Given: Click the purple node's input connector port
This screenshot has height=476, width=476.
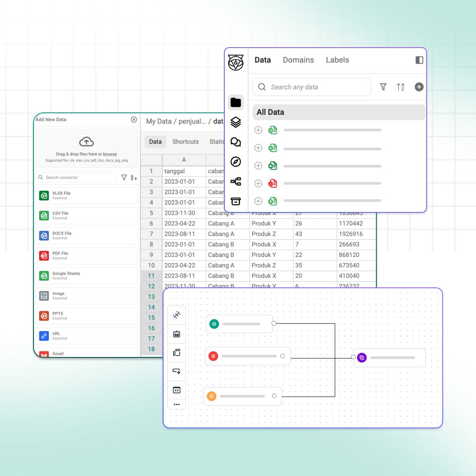Looking at the screenshot, I should pos(353,357).
